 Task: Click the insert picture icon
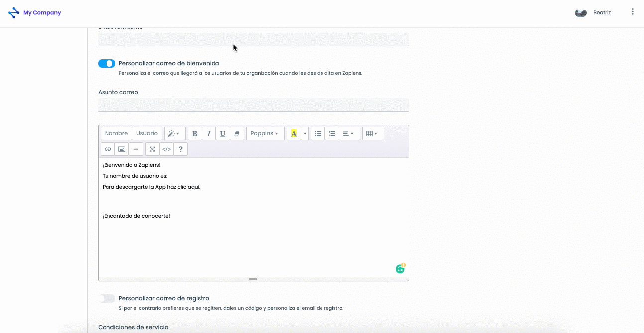pyautogui.click(x=121, y=149)
